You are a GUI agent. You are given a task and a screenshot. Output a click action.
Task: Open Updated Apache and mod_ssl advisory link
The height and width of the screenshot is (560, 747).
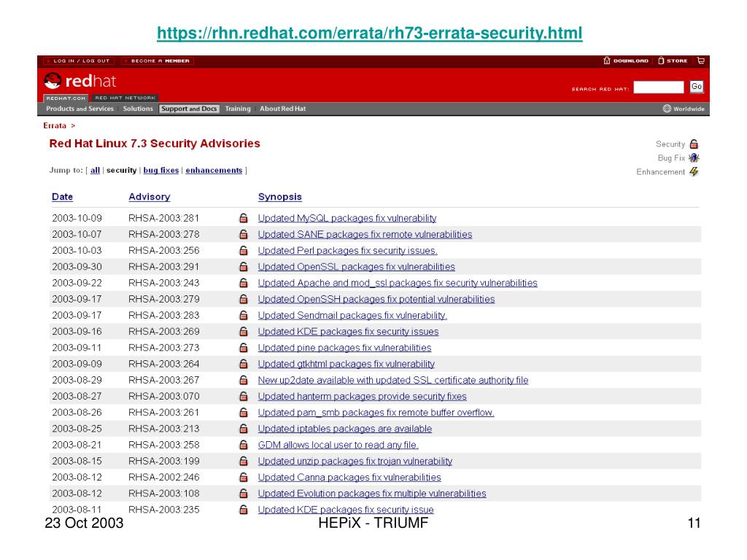(x=398, y=283)
